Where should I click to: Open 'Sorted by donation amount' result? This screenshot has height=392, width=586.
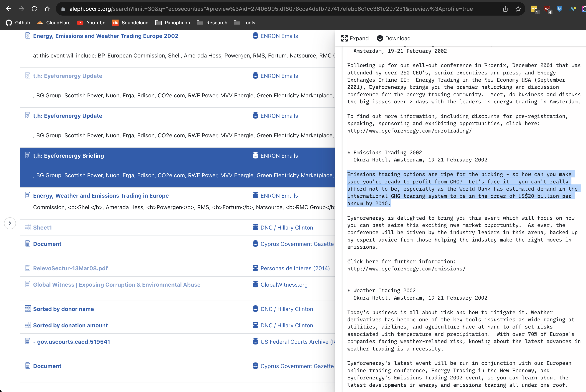click(x=70, y=326)
